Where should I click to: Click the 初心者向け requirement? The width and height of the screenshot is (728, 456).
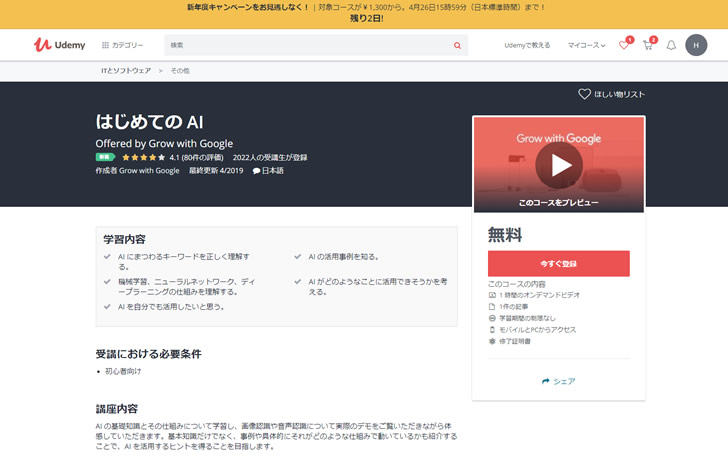coord(123,371)
